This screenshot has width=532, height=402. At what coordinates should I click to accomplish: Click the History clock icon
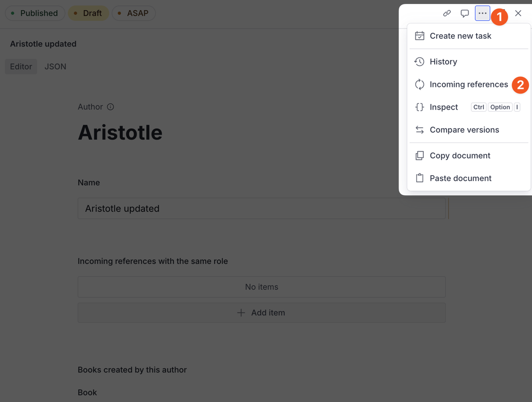pos(419,62)
